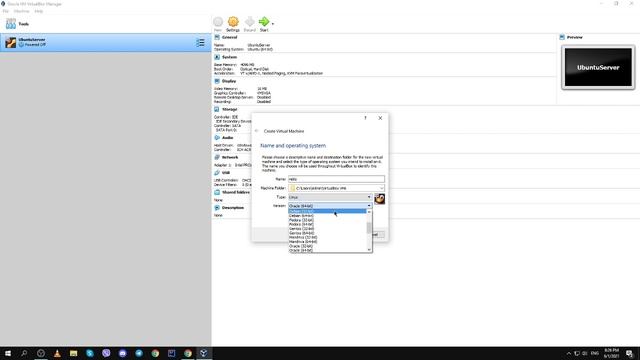Click the Name input field in the dialog
Screen dimensions: 640x360
click(x=336, y=179)
